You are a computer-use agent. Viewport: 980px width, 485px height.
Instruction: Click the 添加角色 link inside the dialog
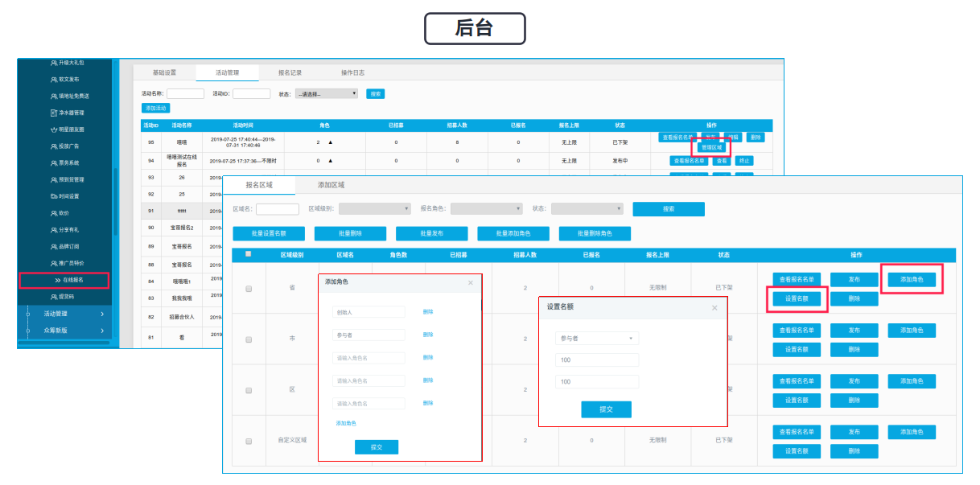(x=346, y=423)
